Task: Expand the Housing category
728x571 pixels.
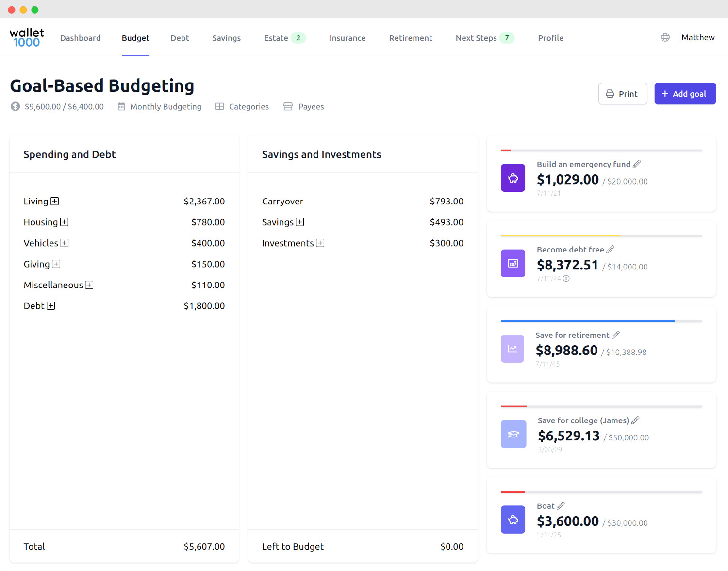Action: pyautogui.click(x=64, y=222)
